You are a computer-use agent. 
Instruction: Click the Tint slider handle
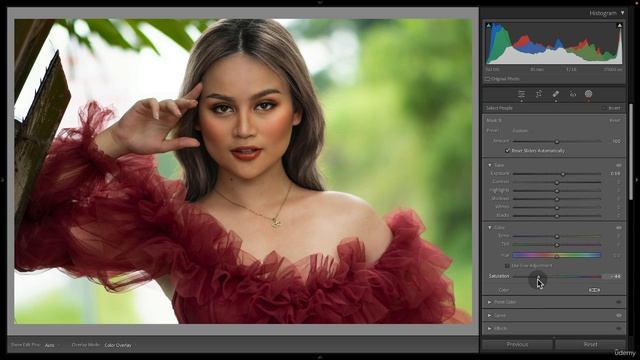[557, 245]
